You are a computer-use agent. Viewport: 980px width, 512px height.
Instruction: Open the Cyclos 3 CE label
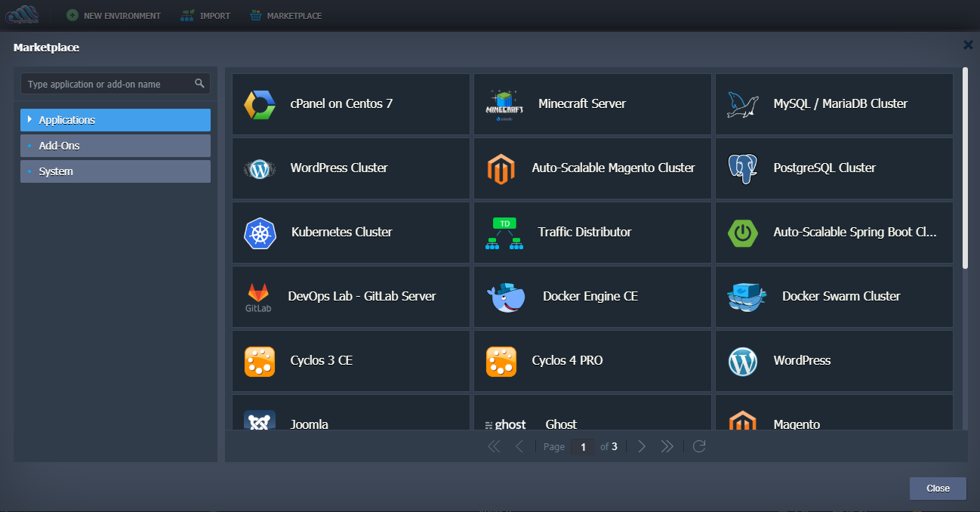click(x=322, y=361)
